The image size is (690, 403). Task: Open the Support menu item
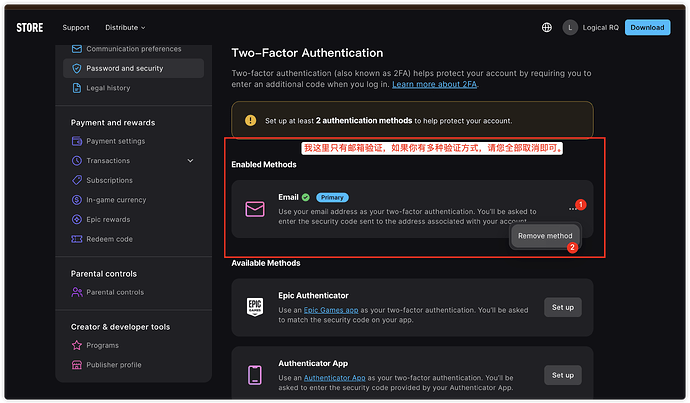76,27
